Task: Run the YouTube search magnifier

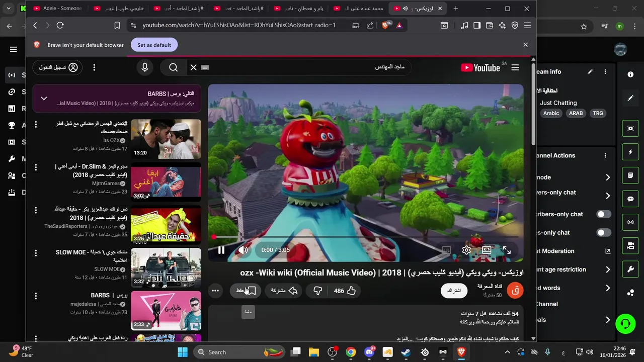Action: (x=174, y=67)
